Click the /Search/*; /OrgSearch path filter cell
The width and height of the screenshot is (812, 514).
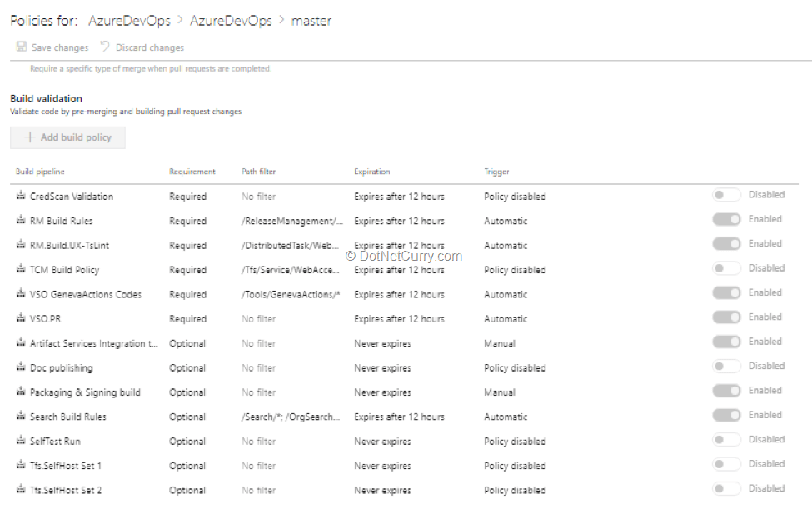(x=291, y=417)
